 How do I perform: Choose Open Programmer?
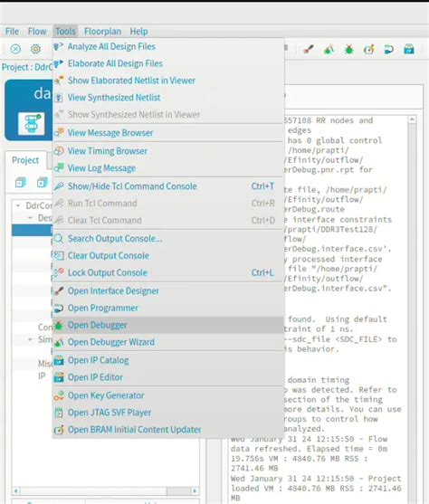(x=168, y=309)
